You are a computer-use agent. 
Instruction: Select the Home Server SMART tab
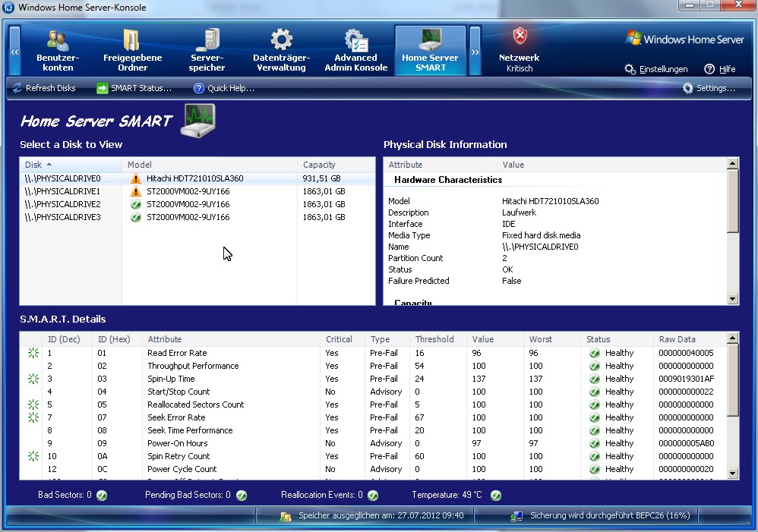coord(430,51)
